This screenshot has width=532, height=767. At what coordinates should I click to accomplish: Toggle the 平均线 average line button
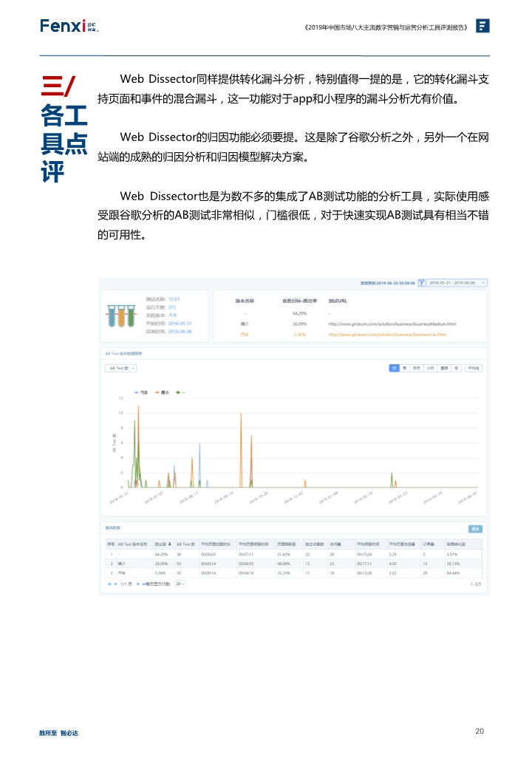(x=474, y=368)
